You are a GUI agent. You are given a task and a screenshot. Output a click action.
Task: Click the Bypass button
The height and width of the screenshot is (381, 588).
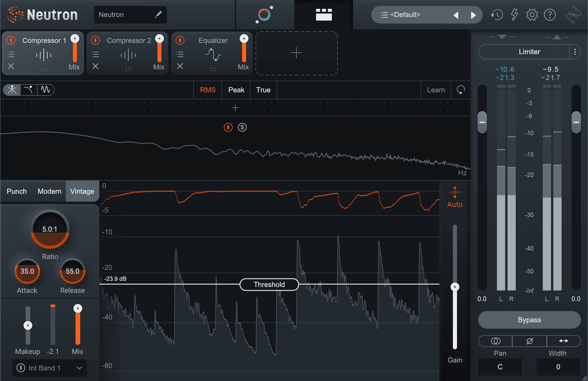pyautogui.click(x=529, y=320)
